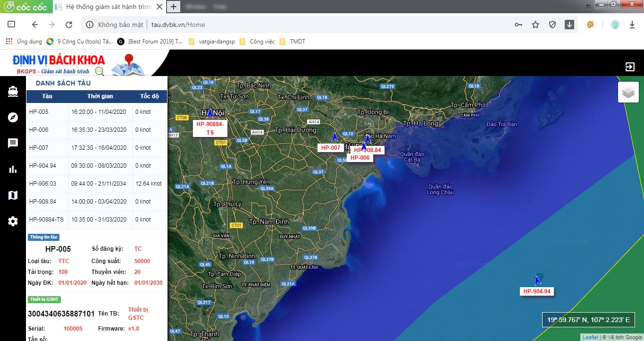The image size is (644, 341).
Task: Click the browser reload button
Action: click(x=69, y=25)
